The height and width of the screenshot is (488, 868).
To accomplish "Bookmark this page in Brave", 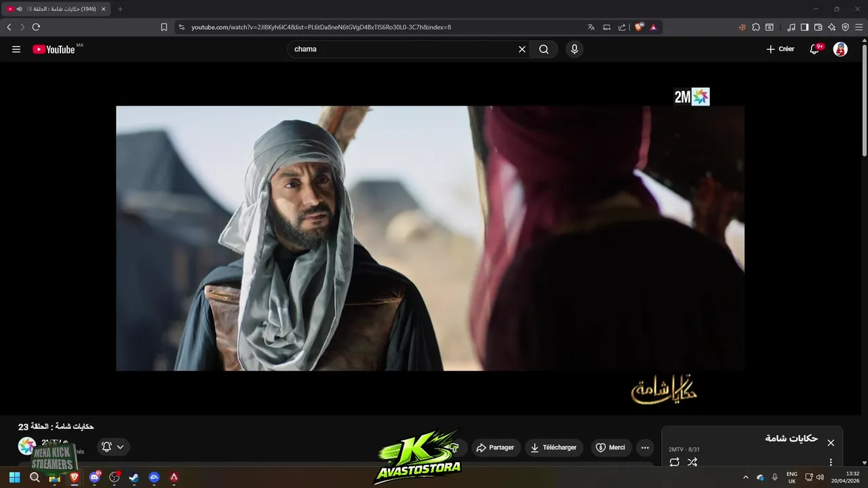I will (163, 27).
